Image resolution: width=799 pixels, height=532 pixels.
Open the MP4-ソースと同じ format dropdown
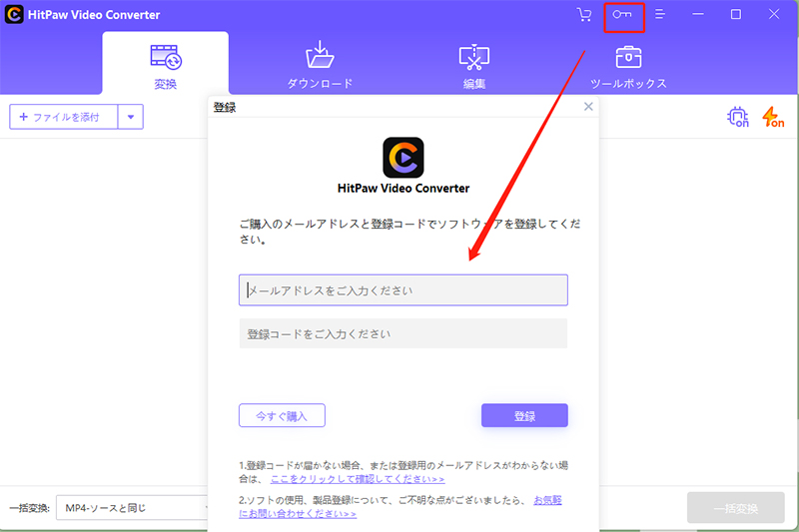pyautogui.click(x=134, y=508)
